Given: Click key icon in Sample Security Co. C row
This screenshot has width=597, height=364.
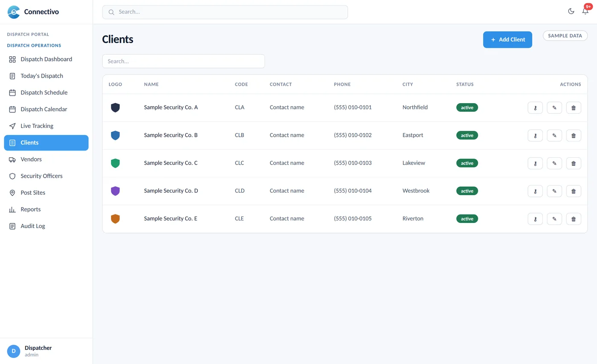Looking at the screenshot, I should 535,163.
